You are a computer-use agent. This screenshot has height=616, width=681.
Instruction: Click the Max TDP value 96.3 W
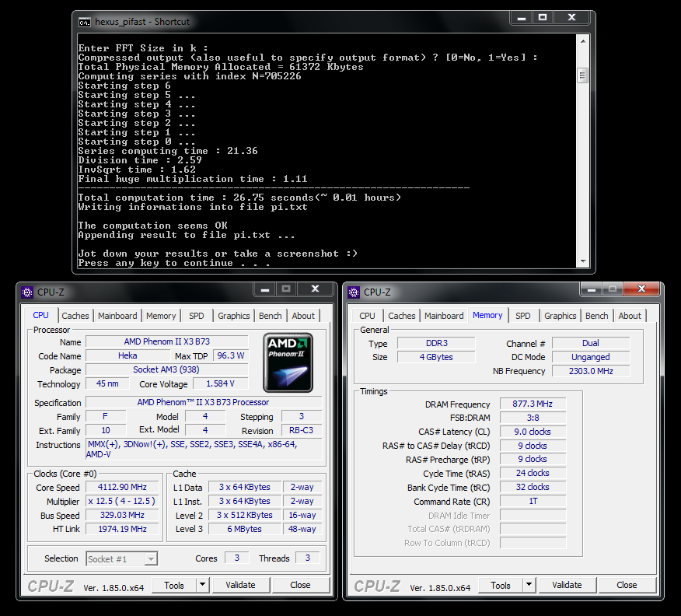231,355
